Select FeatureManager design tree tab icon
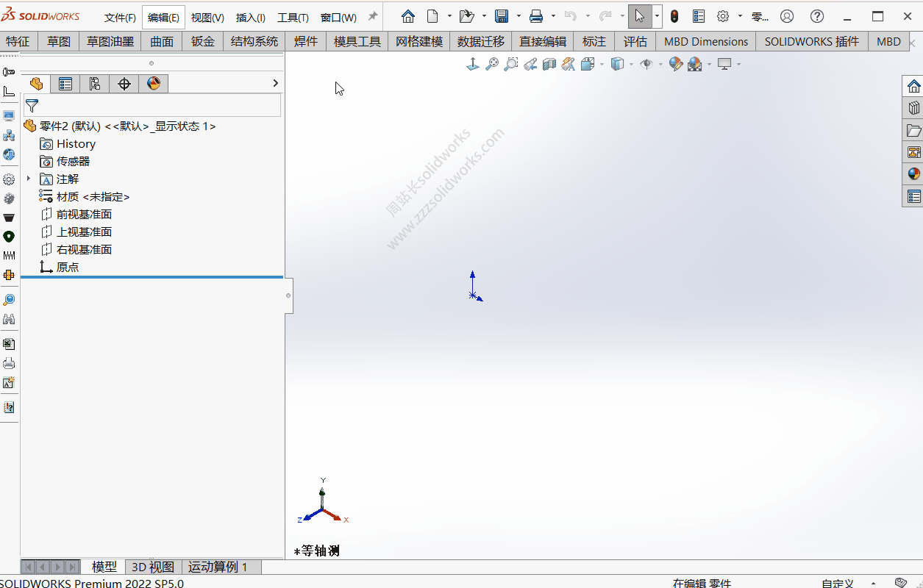The width and height of the screenshot is (923, 588). coord(36,84)
